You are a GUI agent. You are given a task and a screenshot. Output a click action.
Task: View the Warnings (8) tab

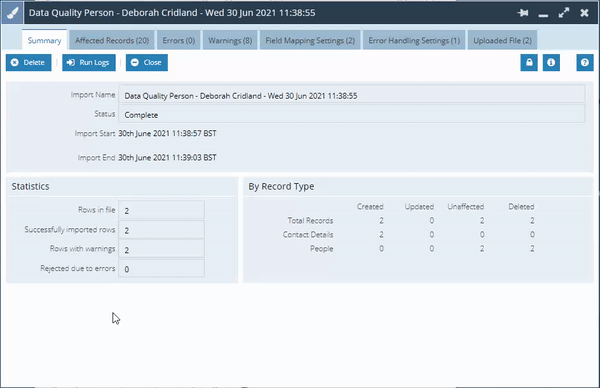(230, 40)
